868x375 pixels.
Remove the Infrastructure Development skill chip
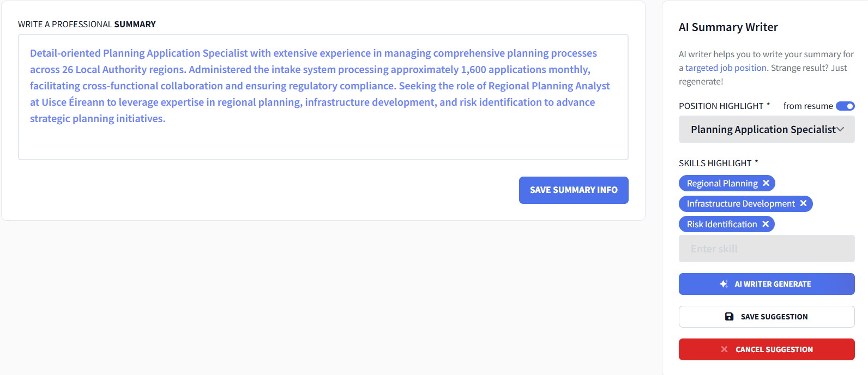tap(803, 203)
